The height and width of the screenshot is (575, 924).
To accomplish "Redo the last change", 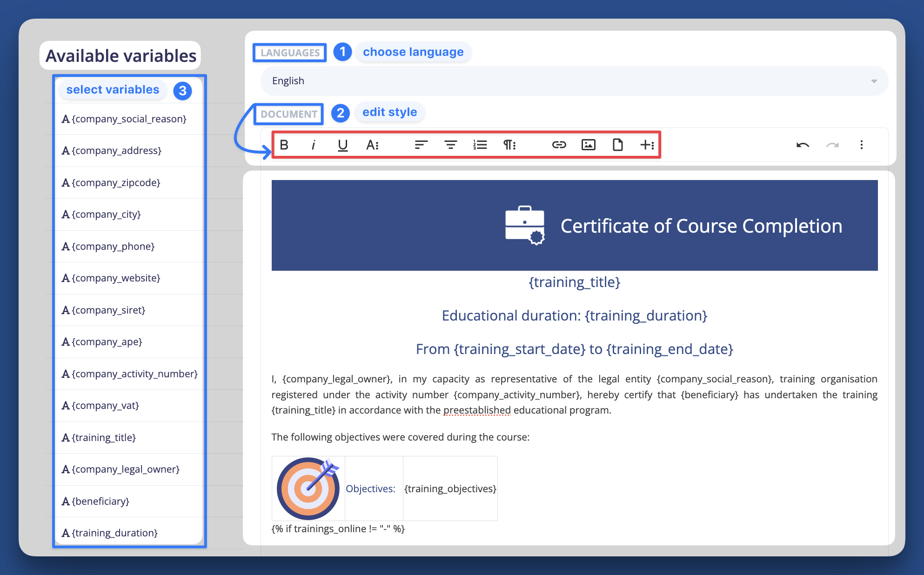I will [x=832, y=145].
